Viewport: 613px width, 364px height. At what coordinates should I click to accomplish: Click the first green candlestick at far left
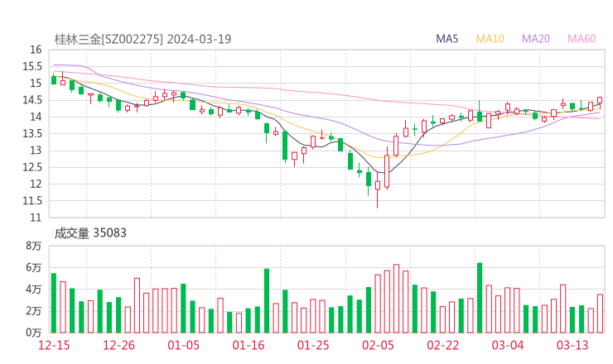coord(54,79)
